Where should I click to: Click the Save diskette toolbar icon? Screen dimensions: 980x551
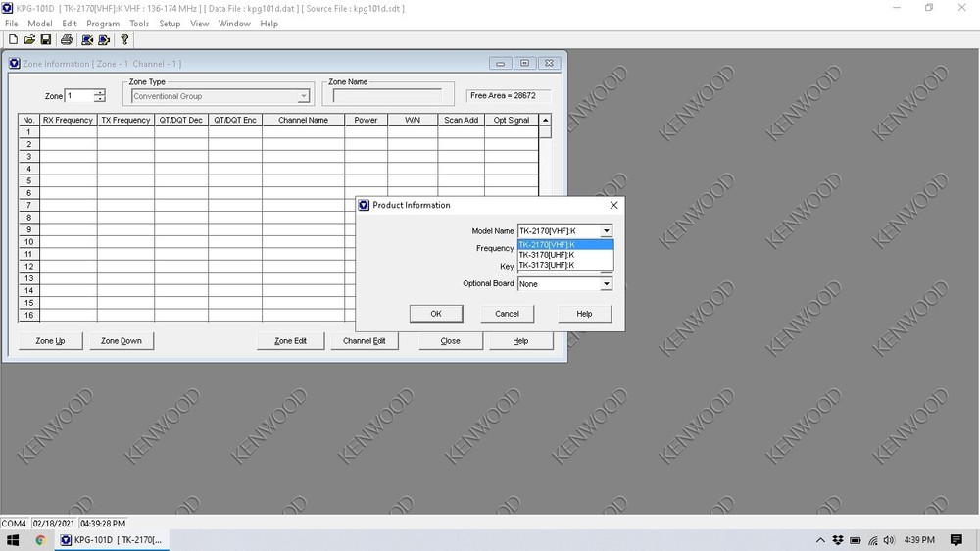coord(46,39)
